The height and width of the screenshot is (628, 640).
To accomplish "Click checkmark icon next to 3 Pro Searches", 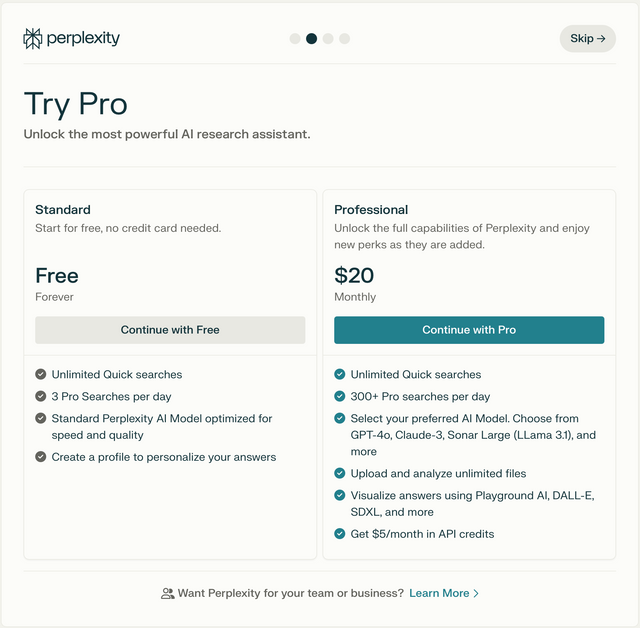I will point(41,396).
